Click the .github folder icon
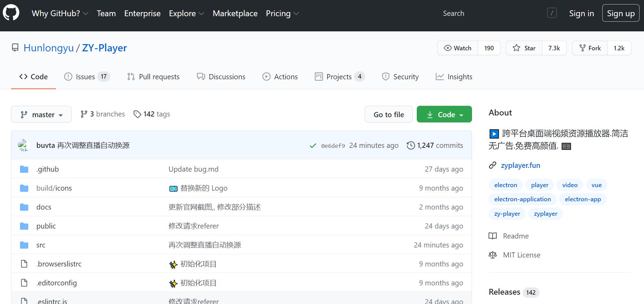The height and width of the screenshot is (304, 644). point(24,169)
